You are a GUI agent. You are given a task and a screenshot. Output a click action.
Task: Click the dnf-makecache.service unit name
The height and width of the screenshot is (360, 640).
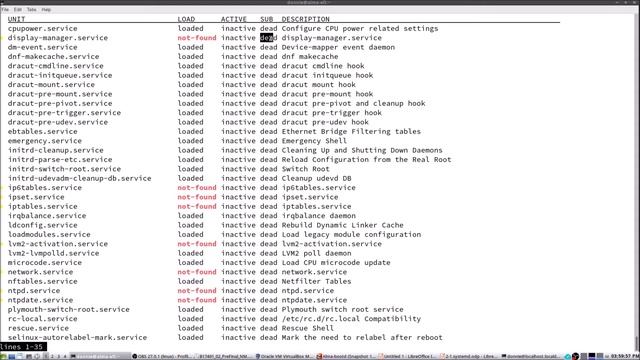point(53,56)
